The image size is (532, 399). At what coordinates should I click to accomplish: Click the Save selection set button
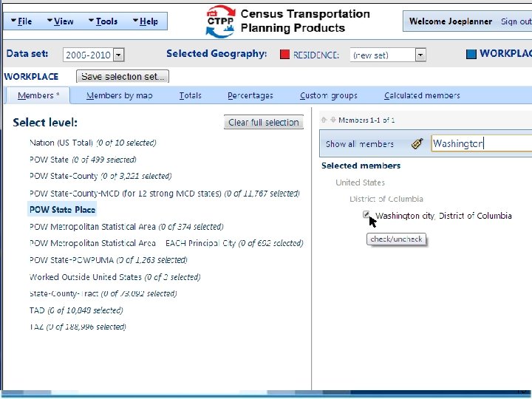pos(123,77)
